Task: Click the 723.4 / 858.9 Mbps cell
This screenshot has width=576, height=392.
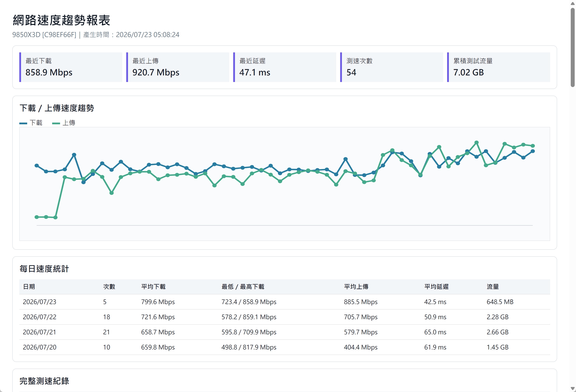Action: [249, 302]
